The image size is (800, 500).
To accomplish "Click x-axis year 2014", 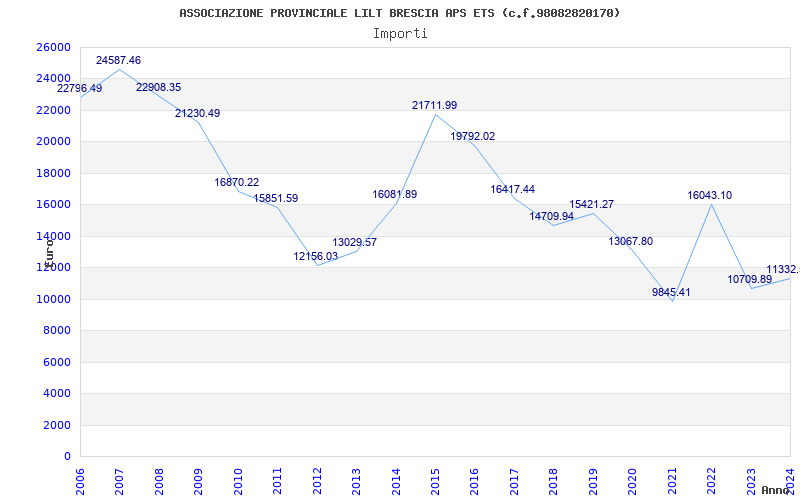I will pos(395,482).
